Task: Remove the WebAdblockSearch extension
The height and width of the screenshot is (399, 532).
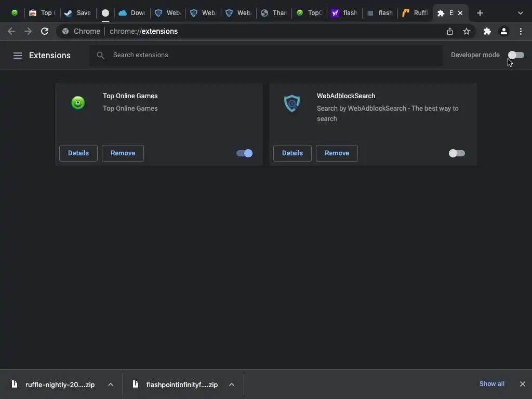Action: [x=337, y=153]
